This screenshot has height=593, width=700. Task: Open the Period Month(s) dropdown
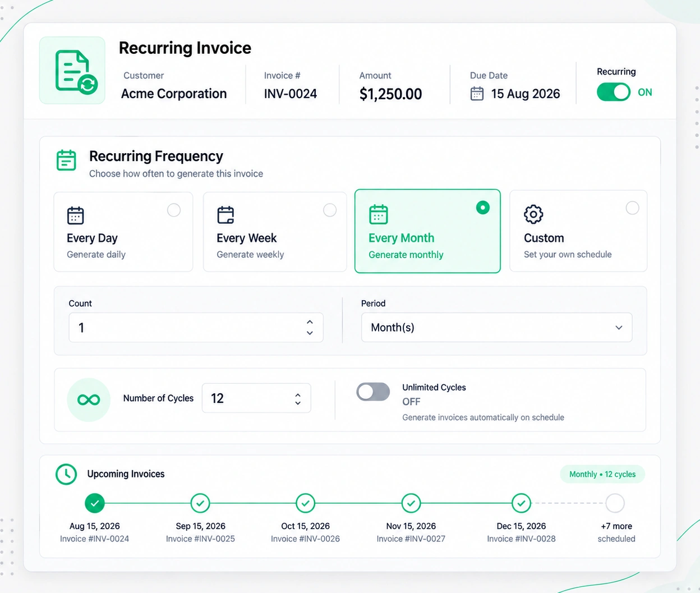[496, 327]
